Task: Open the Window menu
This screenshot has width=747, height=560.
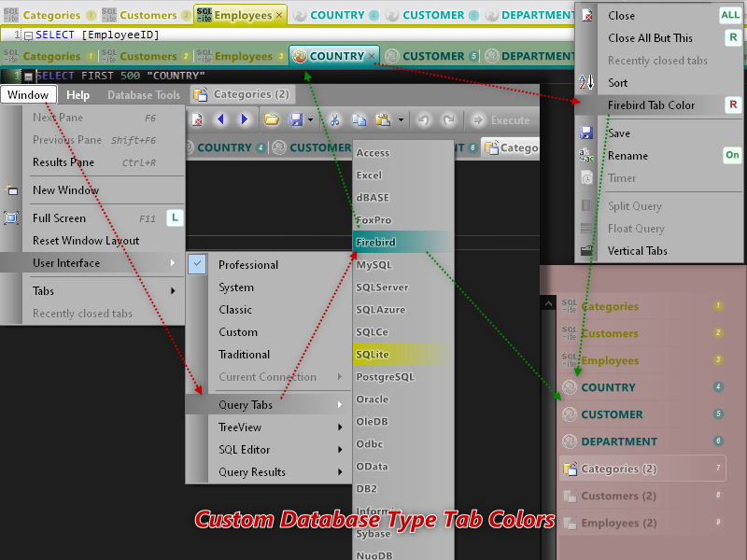Action: [x=28, y=95]
